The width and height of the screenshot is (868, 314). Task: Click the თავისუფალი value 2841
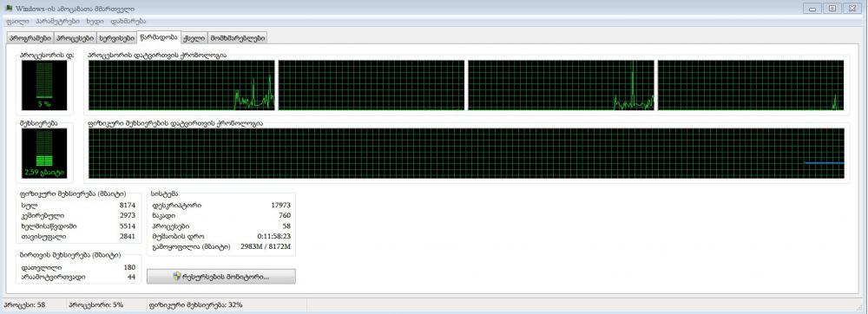click(128, 237)
